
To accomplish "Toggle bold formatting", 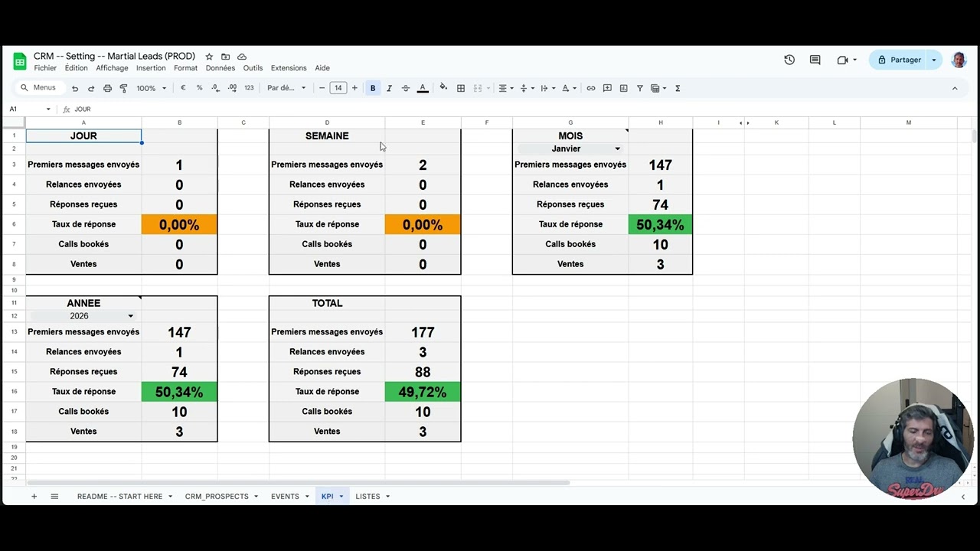I will 373,88.
